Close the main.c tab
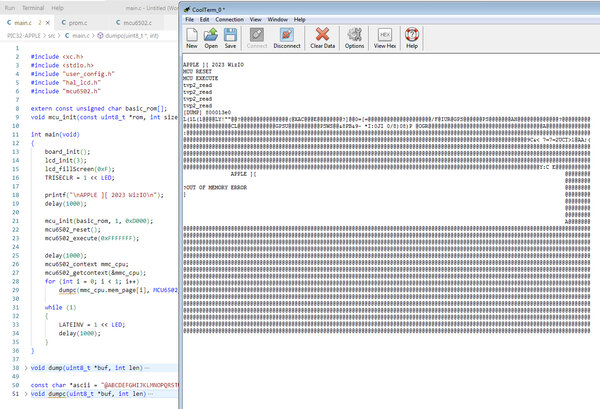600x409 pixels. coord(48,23)
